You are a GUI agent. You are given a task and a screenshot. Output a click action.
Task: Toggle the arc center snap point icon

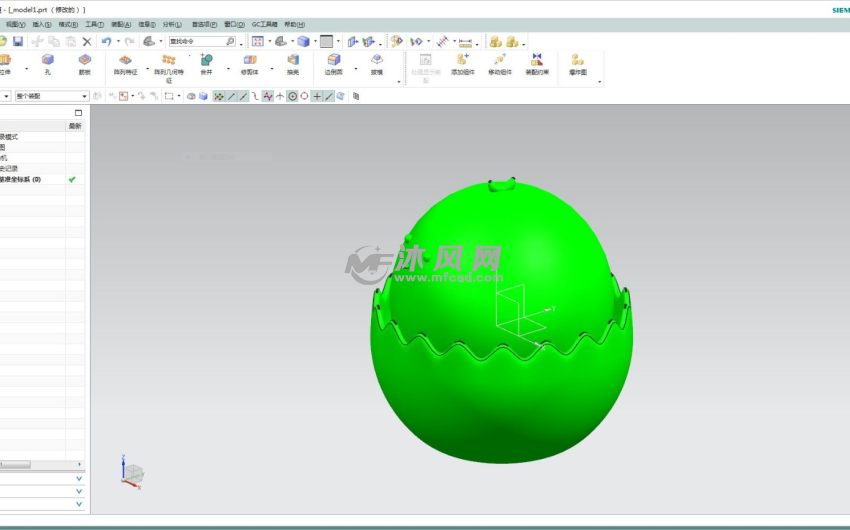coord(292,96)
